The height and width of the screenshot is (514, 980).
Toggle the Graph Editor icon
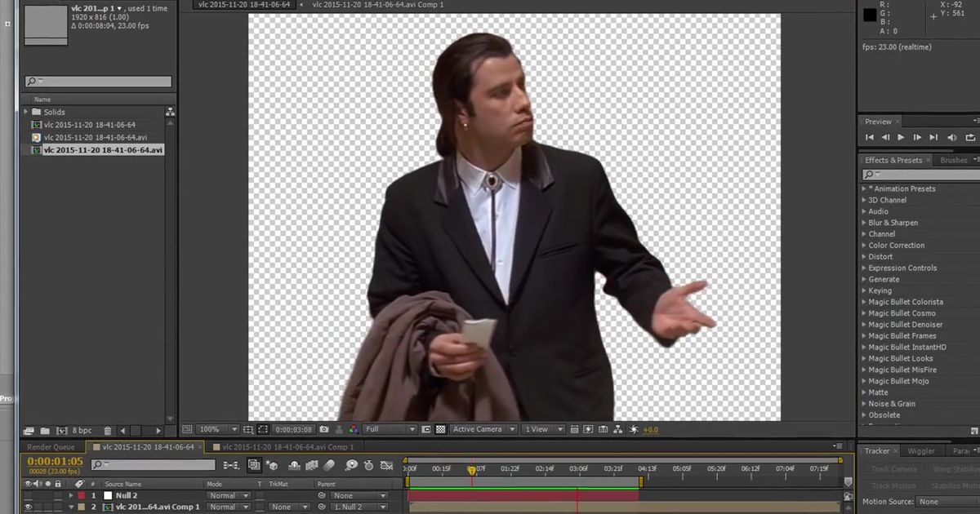click(x=385, y=463)
